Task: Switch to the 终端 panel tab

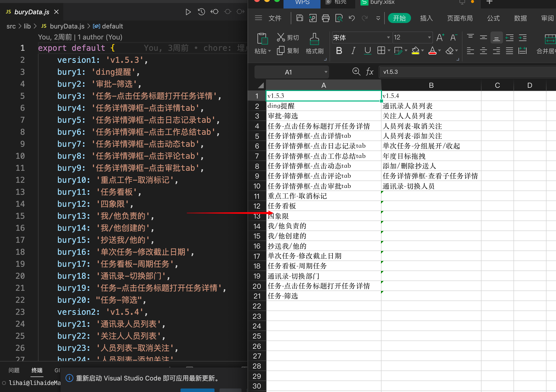Action: point(37,370)
